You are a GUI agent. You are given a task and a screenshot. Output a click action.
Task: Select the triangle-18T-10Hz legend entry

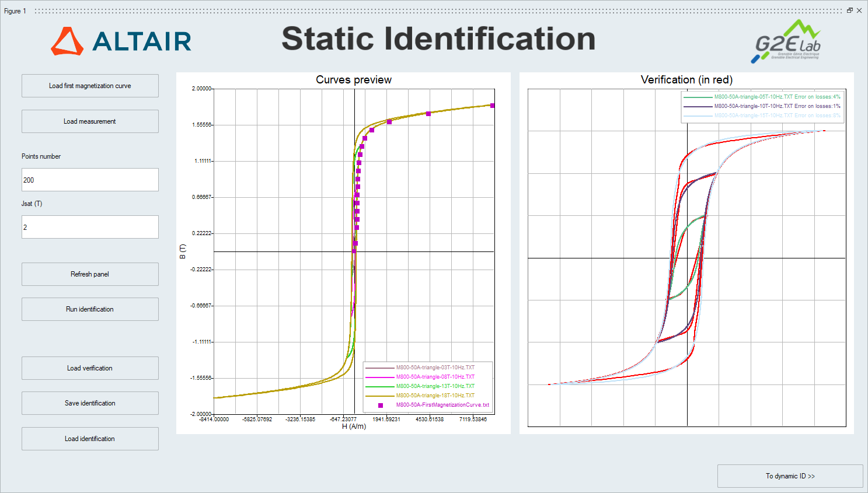(435, 396)
